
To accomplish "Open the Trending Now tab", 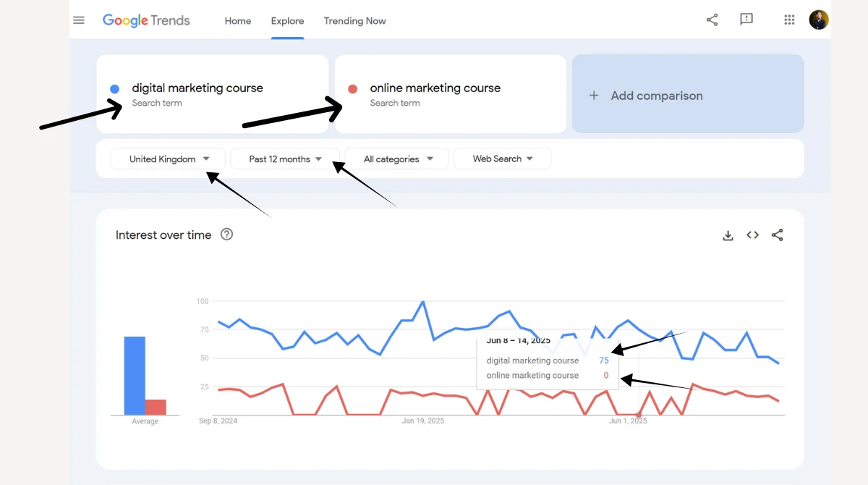I will click(x=354, y=21).
